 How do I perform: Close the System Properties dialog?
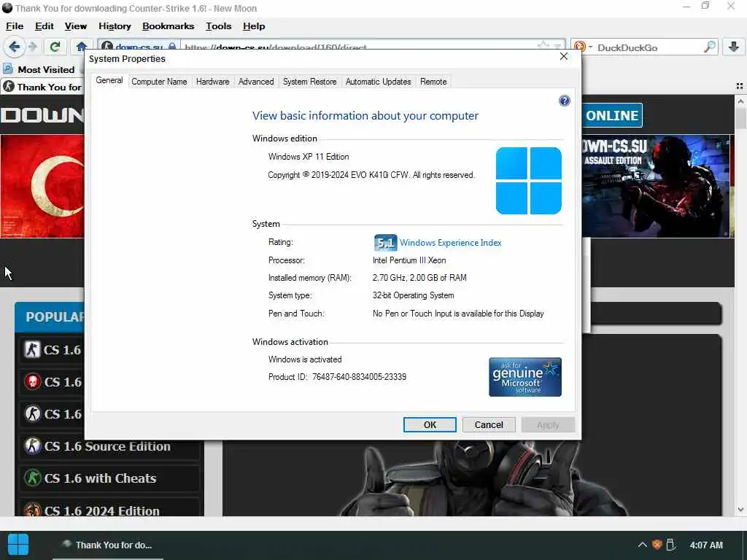(564, 57)
